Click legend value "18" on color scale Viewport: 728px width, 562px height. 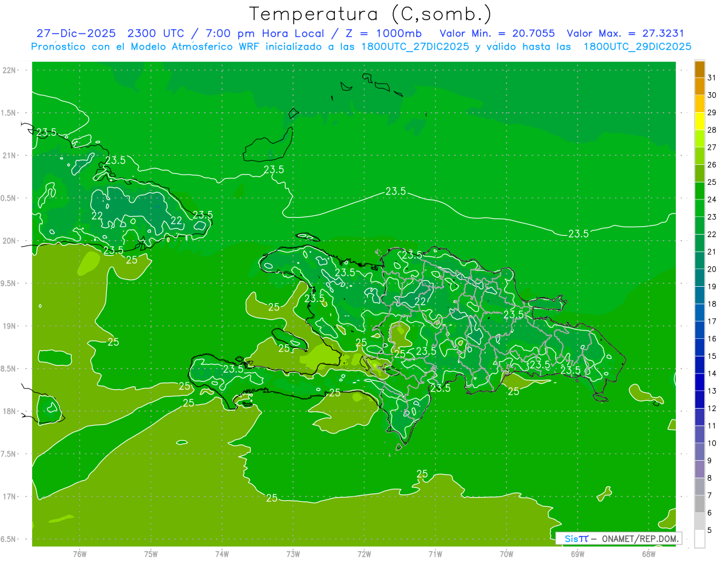[712, 304]
